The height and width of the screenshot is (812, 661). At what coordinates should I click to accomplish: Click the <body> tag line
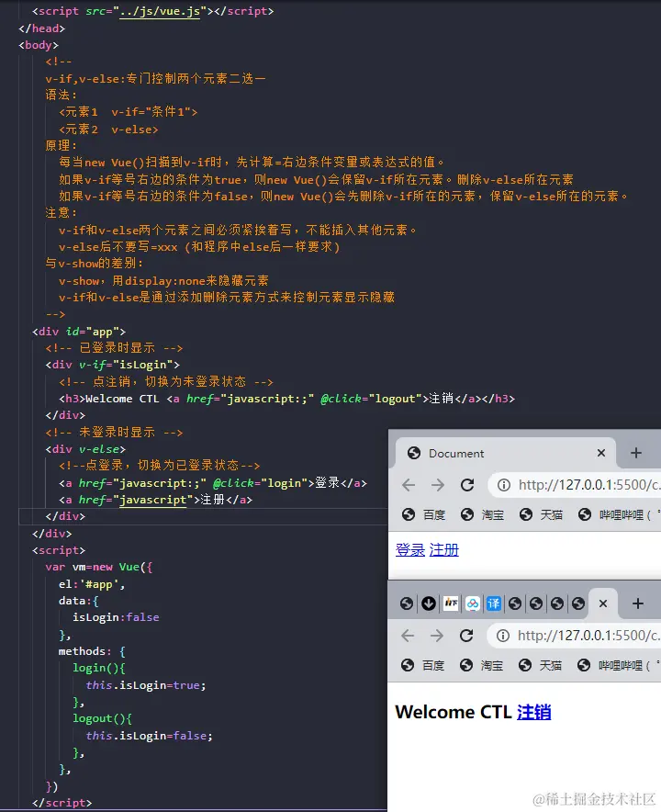[39, 45]
